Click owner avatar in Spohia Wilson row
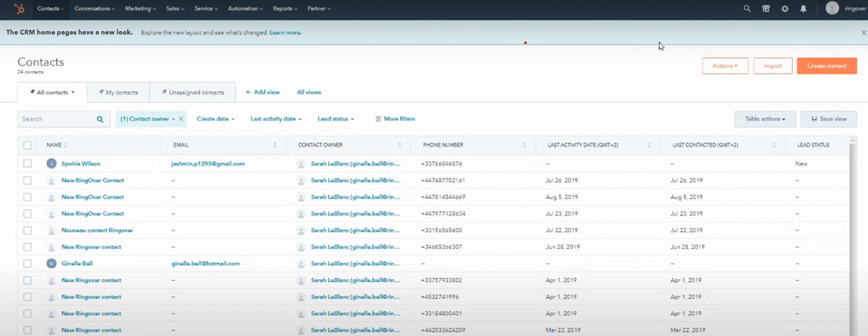The height and width of the screenshot is (336, 868). coord(301,164)
